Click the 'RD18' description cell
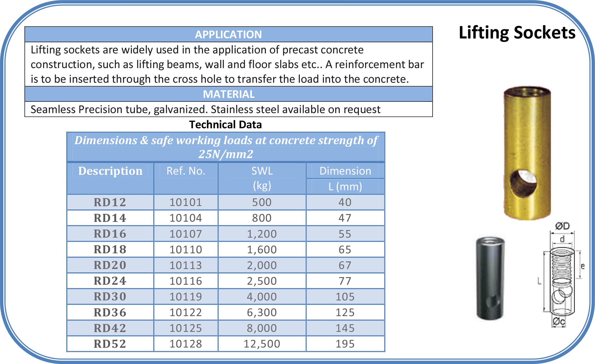 110,249
